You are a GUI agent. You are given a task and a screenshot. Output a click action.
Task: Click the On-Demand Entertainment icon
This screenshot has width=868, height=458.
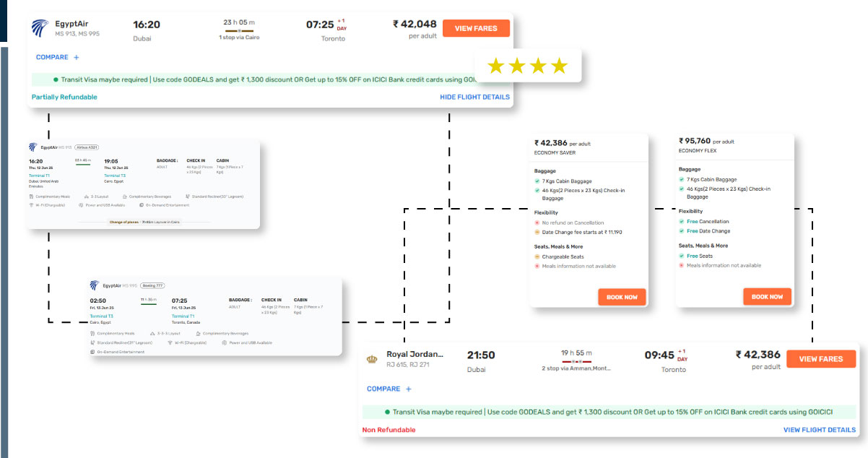click(141, 205)
